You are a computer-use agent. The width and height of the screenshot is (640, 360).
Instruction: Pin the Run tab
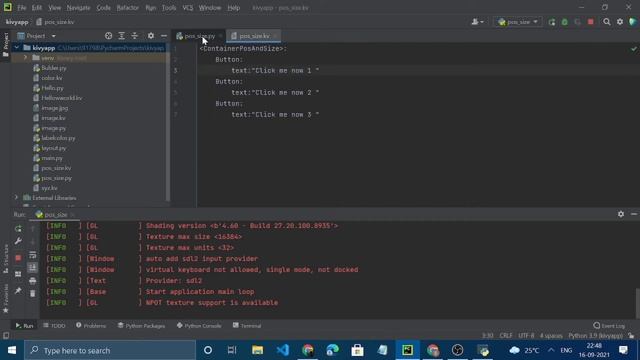click(x=18, y=291)
